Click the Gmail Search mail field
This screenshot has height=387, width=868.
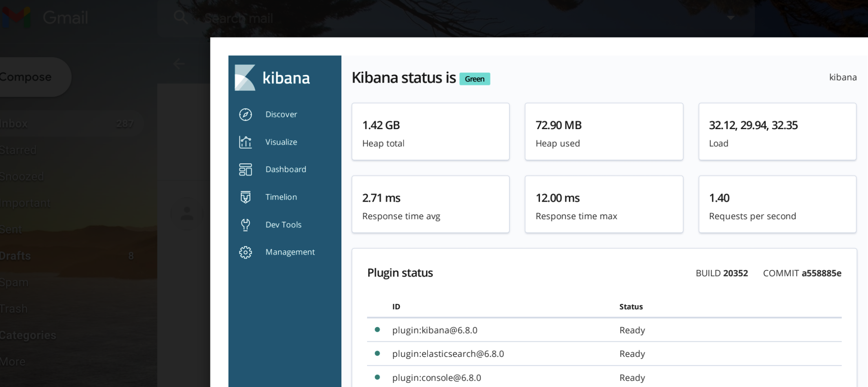456,18
